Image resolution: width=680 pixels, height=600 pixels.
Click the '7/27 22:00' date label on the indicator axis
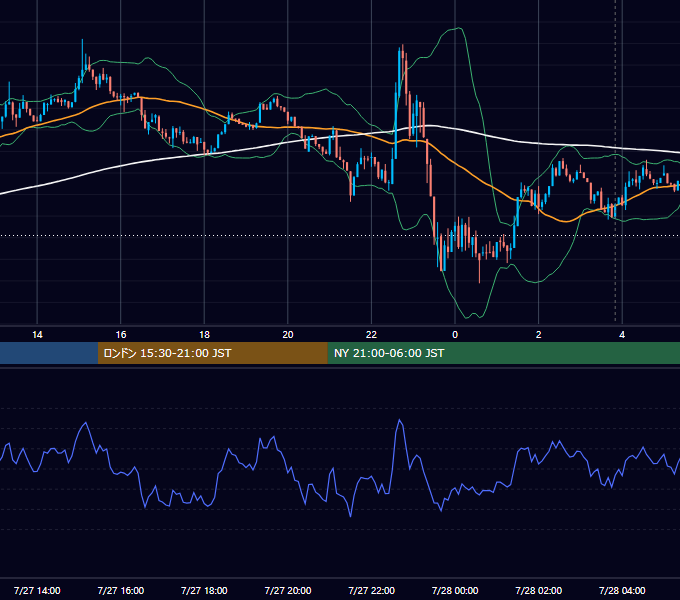[x=371, y=590]
